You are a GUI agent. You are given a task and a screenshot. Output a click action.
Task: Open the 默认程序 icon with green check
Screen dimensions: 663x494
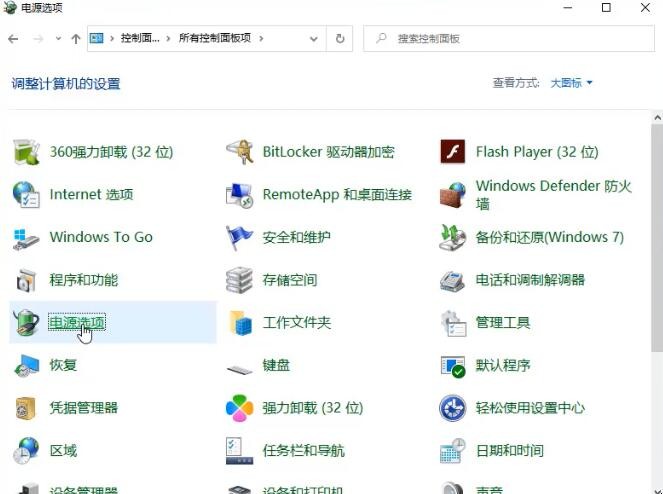452,366
